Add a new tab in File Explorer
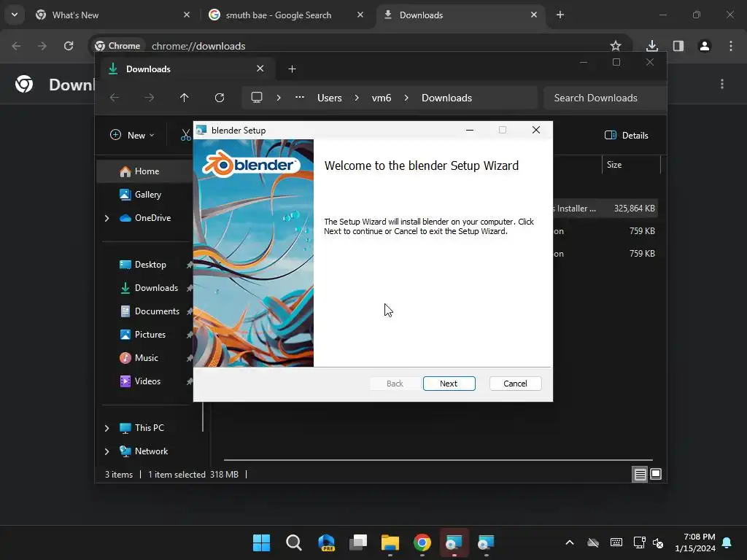Viewport: 747px width, 560px height. (x=292, y=69)
